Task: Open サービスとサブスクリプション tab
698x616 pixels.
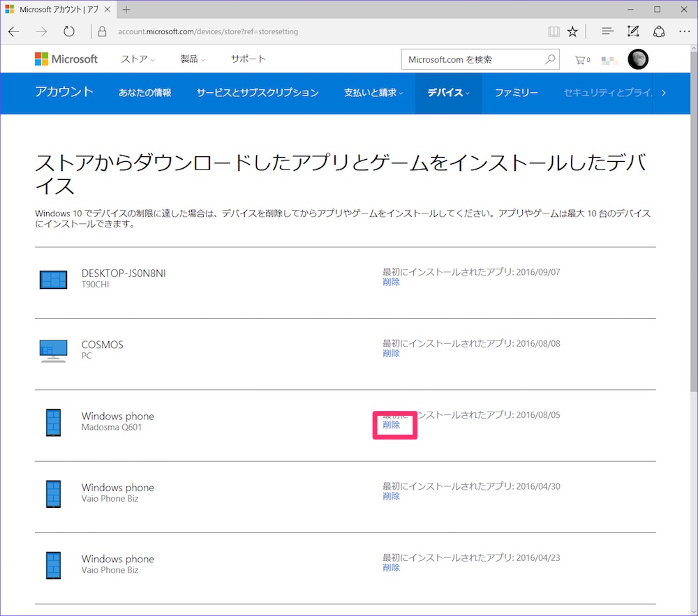Action: 258,93
